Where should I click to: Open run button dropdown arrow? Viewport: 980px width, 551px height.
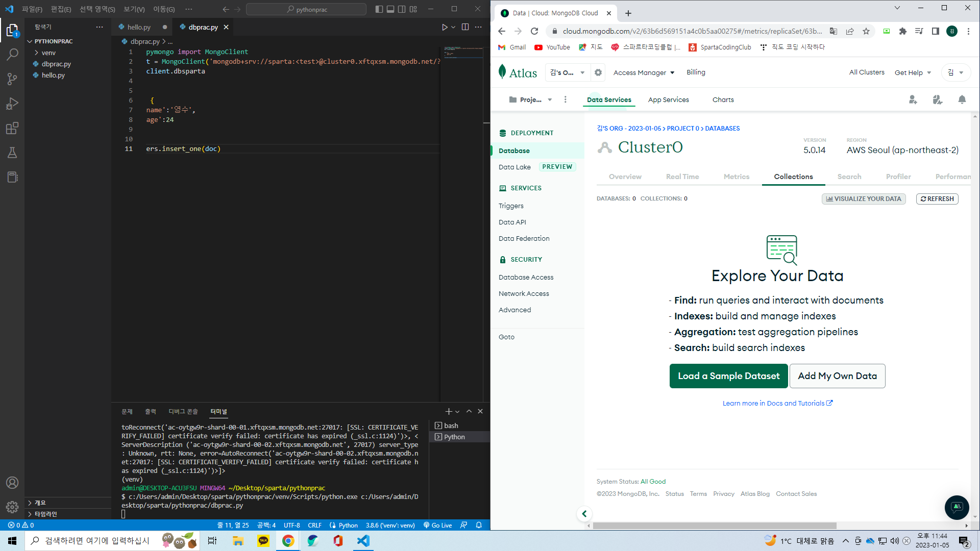(453, 27)
